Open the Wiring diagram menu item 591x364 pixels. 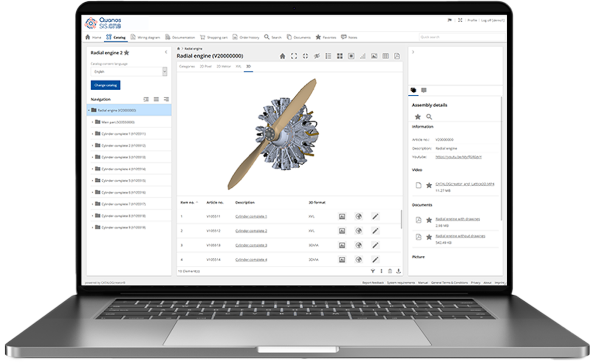pos(145,37)
